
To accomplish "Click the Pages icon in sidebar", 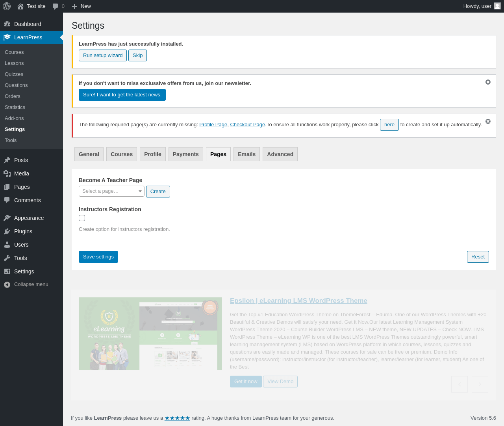I will point(7,187).
